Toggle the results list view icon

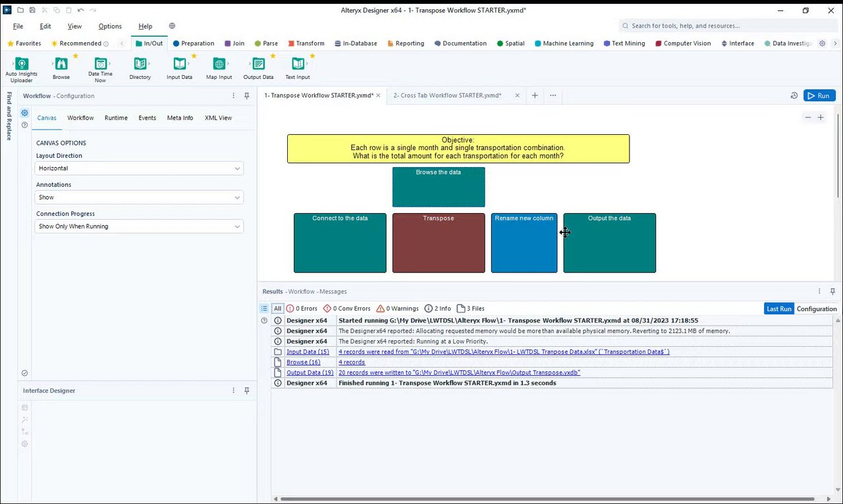[x=264, y=309]
